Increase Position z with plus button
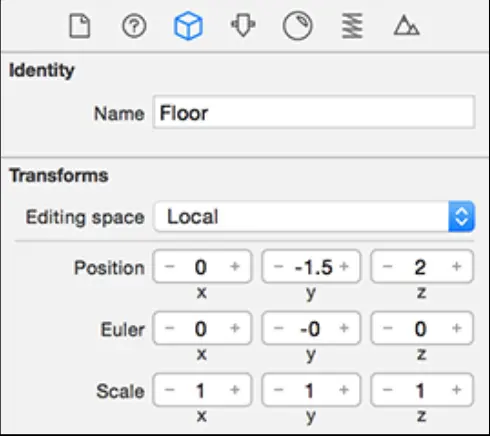 tap(457, 266)
